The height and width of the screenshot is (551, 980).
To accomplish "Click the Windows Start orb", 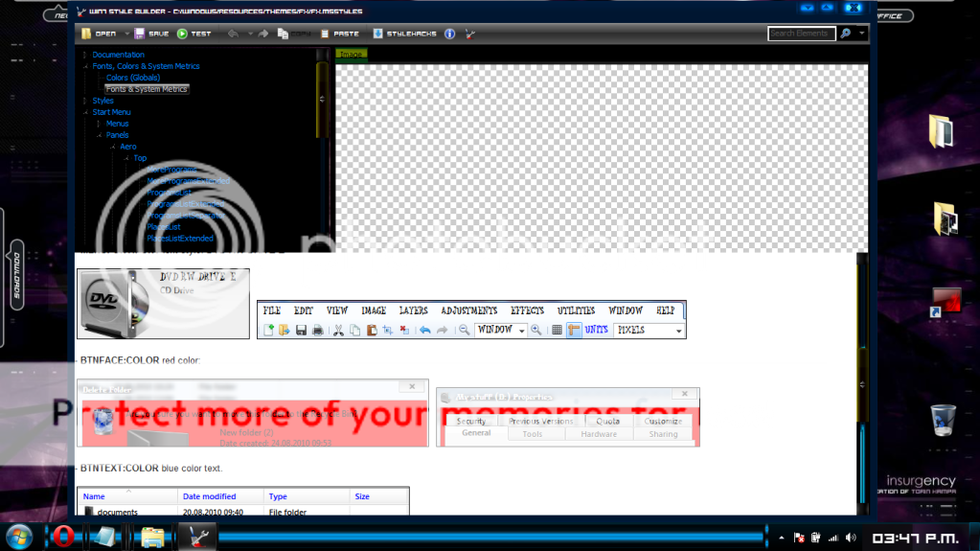I will pyautogui.click(x=18, y=536).
